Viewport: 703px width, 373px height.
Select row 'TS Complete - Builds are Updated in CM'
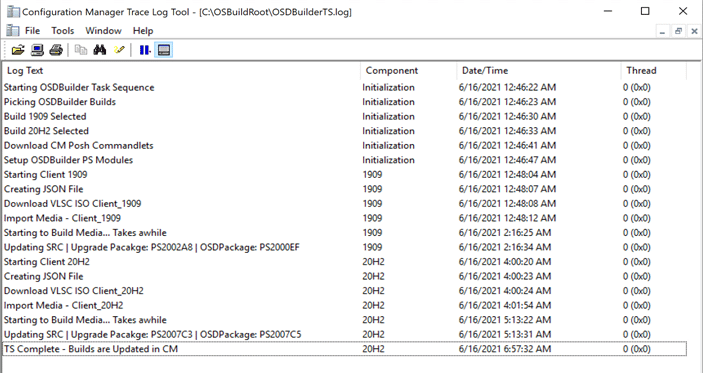344,349
